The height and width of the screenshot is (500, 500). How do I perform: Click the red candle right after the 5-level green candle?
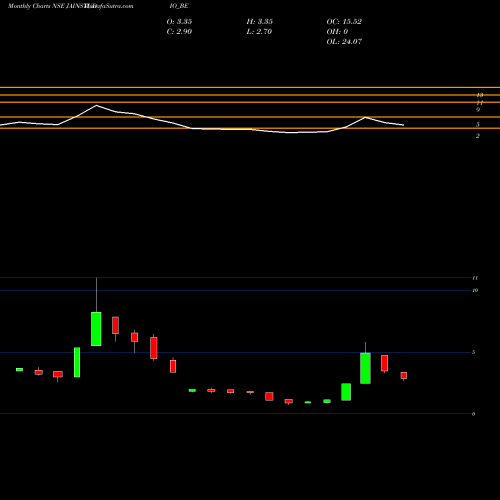[384, 363]
